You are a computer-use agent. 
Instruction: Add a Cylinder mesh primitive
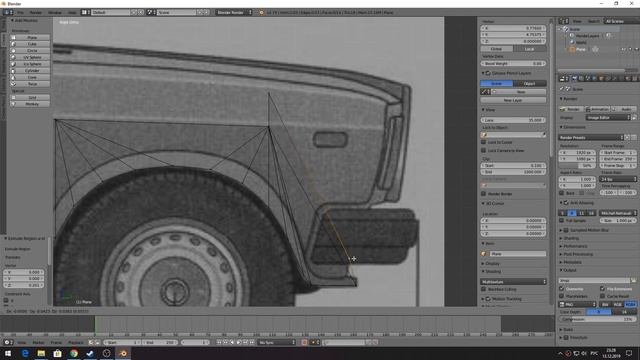point(30,70)
